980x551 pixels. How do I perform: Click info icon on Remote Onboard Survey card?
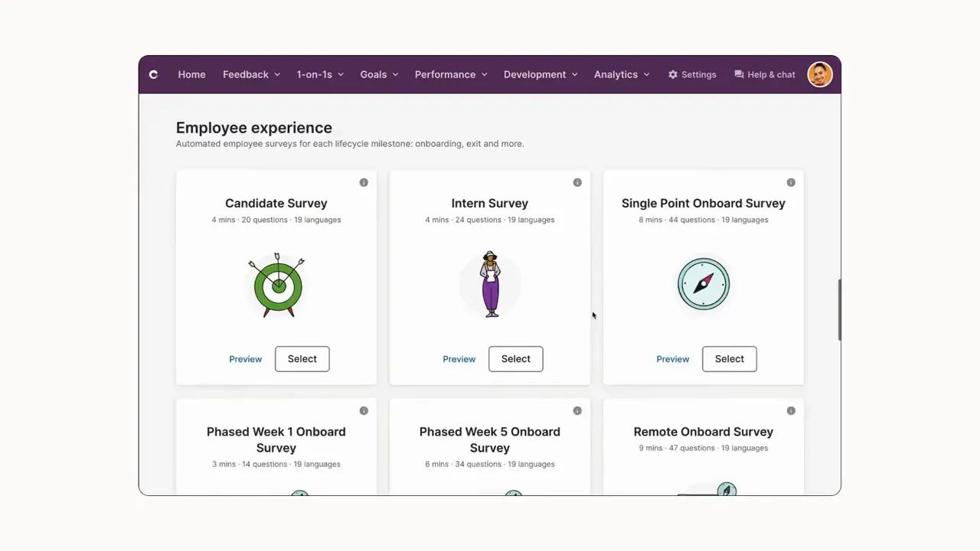coord(791,410)
